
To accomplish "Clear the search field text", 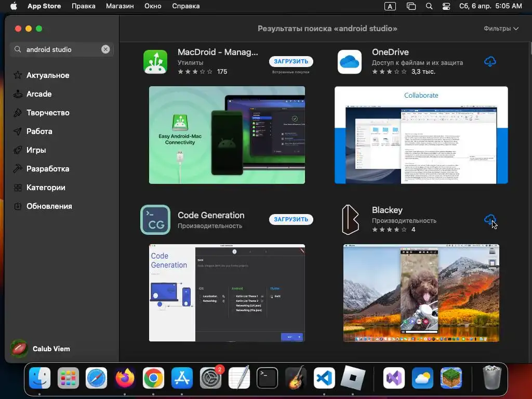I will (105, 49).
